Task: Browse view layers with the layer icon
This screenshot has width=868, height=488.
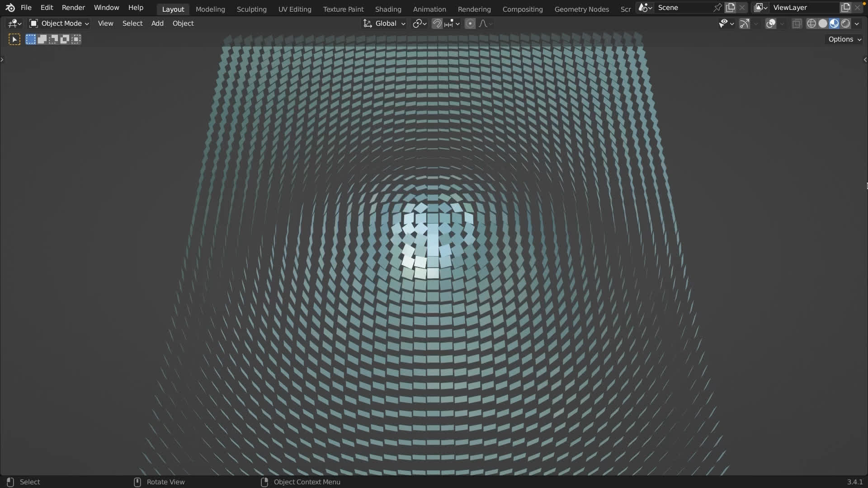Action: click(x=761, y=8)
